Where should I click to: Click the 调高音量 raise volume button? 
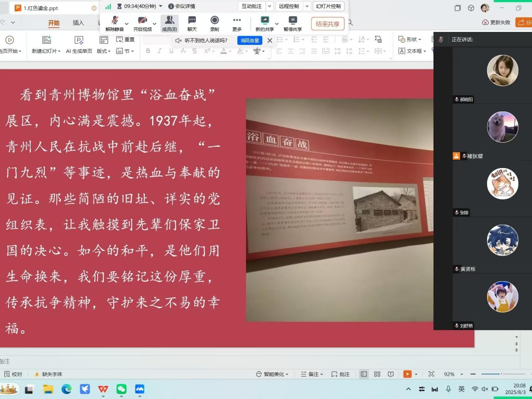[x=249, y=40]
